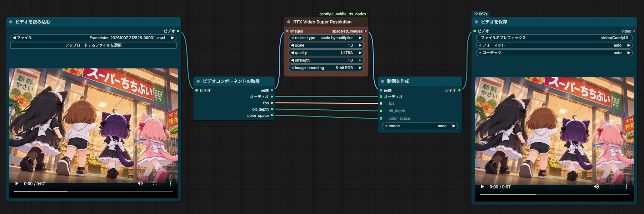Click the seek bar of the ビデオを保存 preview
This screenshot has height=214, width=644.
554,195
